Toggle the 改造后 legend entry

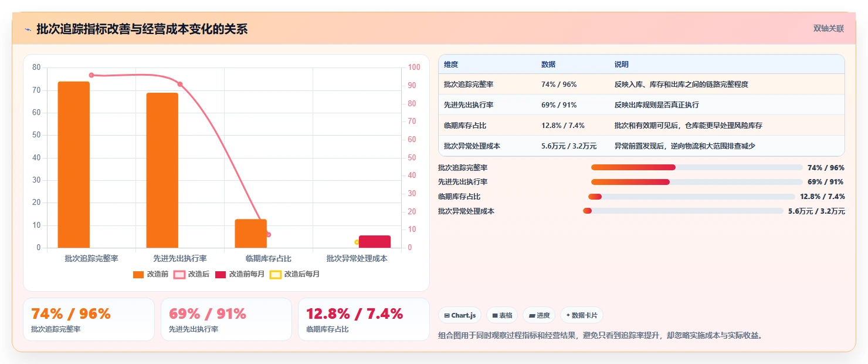[192, 274]
